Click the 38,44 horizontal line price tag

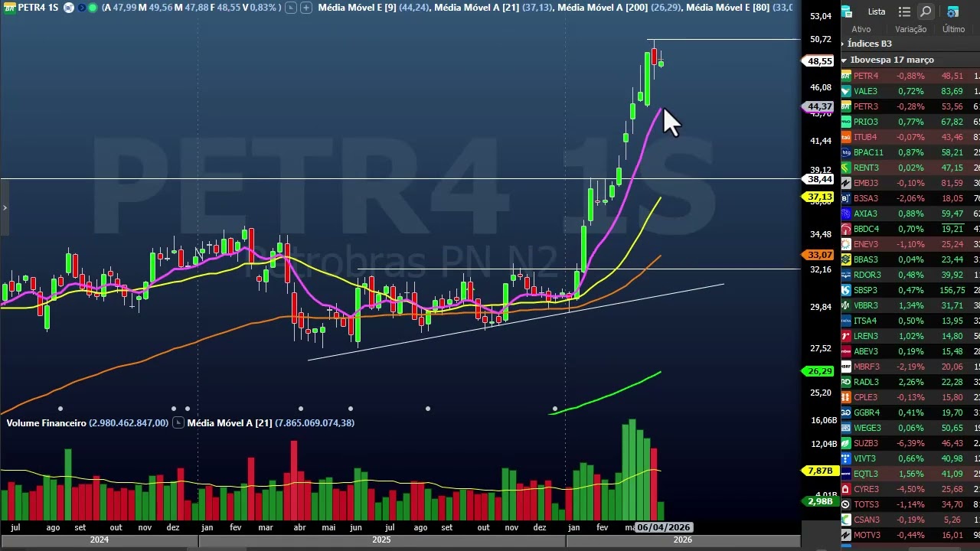(x=819, y=179)
